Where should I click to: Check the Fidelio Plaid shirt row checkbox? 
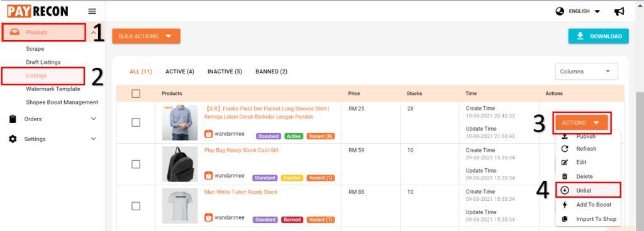[136, 122]
